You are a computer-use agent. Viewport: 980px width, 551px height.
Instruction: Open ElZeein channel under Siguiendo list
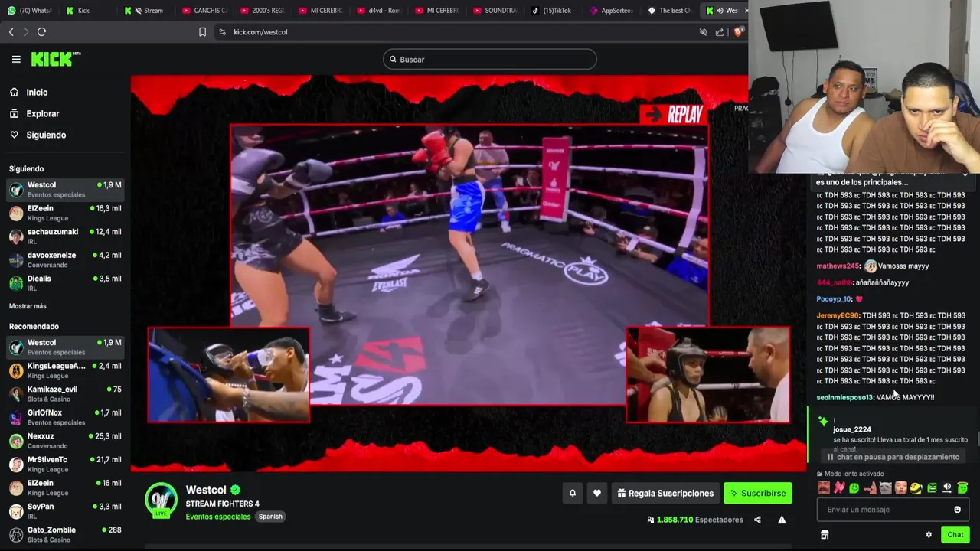point(65,213)
